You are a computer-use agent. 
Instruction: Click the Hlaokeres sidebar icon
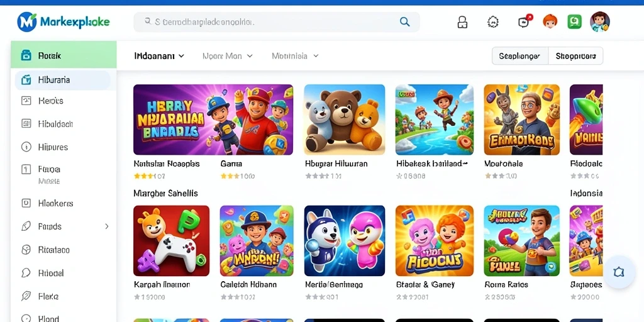tap(26, 203)
